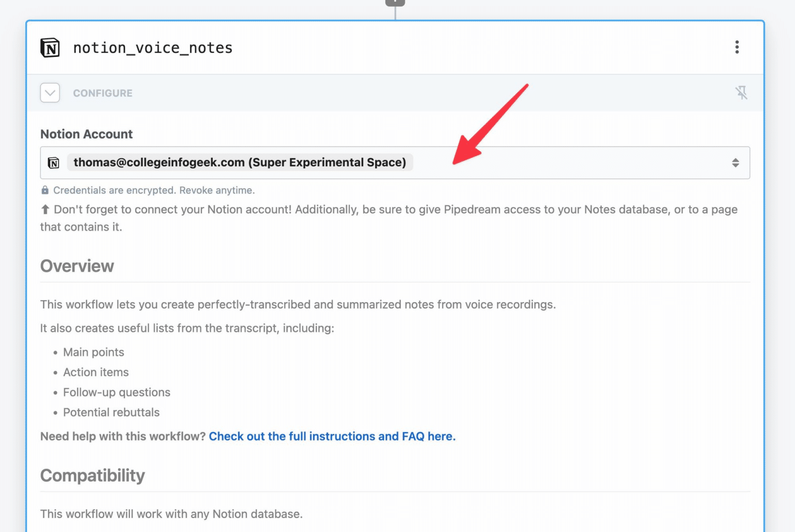Click Revoke anytime in the credentials message
795x532 pixels.
217,190
